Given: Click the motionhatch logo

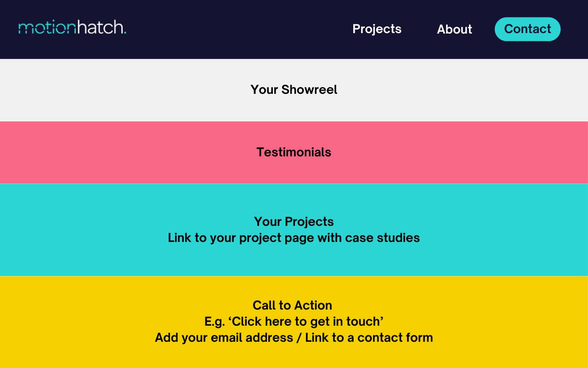Looking at the screenshot, I should click(x=72, y=27).
